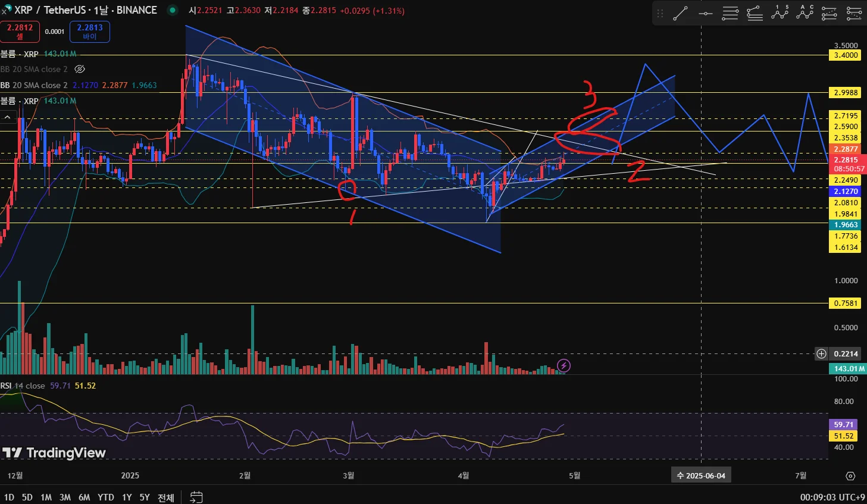This screenshot has width=867, height=504.
Task: Click the green market status dot
Action: pos(172,10)
